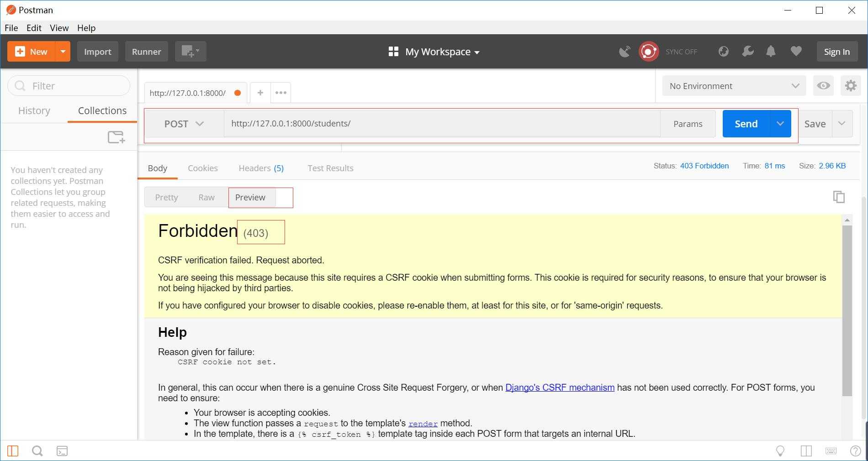Open the New button dropdown arrow

63,52
